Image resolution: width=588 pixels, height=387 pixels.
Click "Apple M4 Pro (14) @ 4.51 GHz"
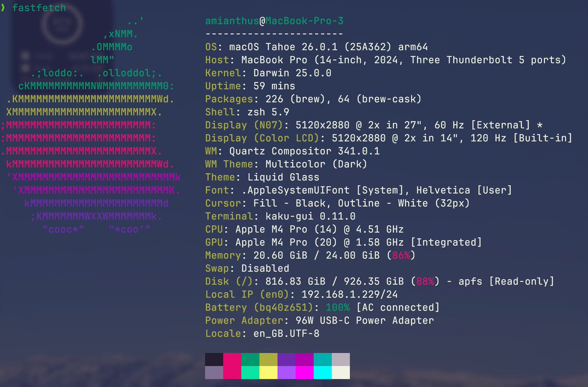coord(319,229)
